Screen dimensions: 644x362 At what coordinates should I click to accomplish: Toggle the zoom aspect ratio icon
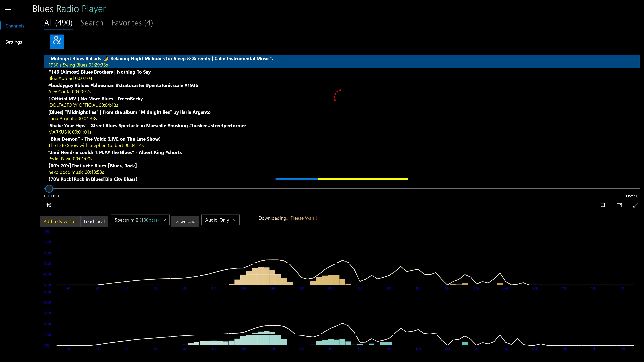click(603, 205)
